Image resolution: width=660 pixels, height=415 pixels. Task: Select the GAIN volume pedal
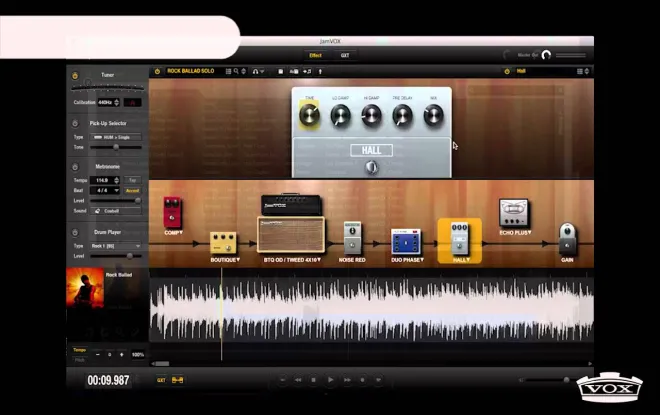pyautogui.click(x=567, y=239)
